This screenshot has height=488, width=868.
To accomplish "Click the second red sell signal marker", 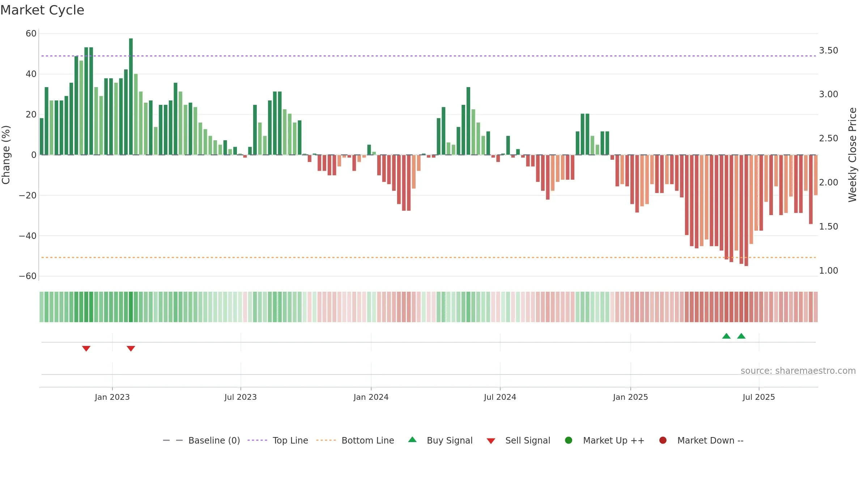I will point(131,348).
